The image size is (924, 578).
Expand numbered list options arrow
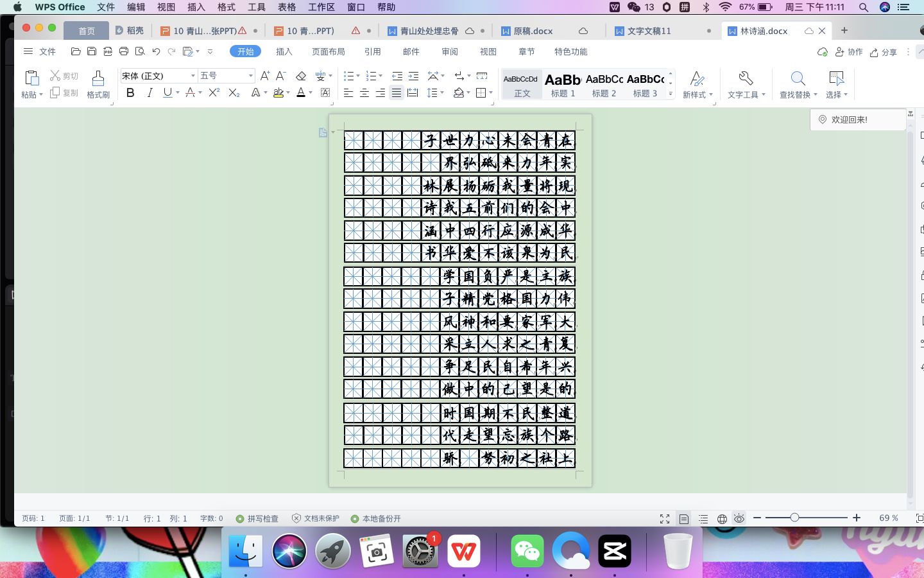click(x=381, y=76)
